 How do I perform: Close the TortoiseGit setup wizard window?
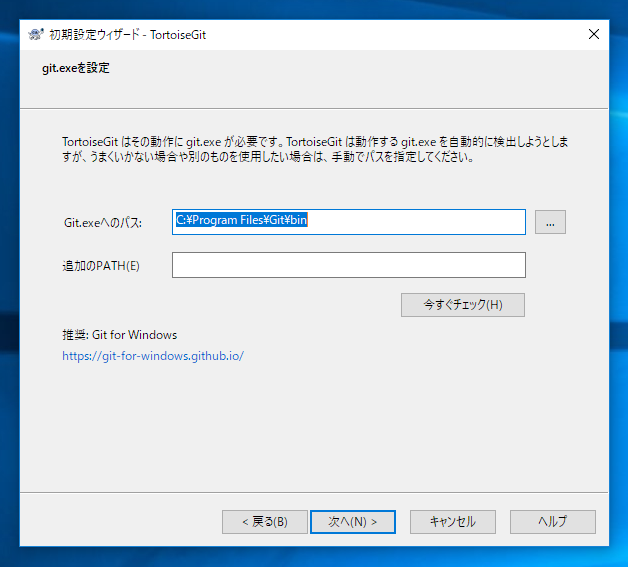tap(594, 34)
